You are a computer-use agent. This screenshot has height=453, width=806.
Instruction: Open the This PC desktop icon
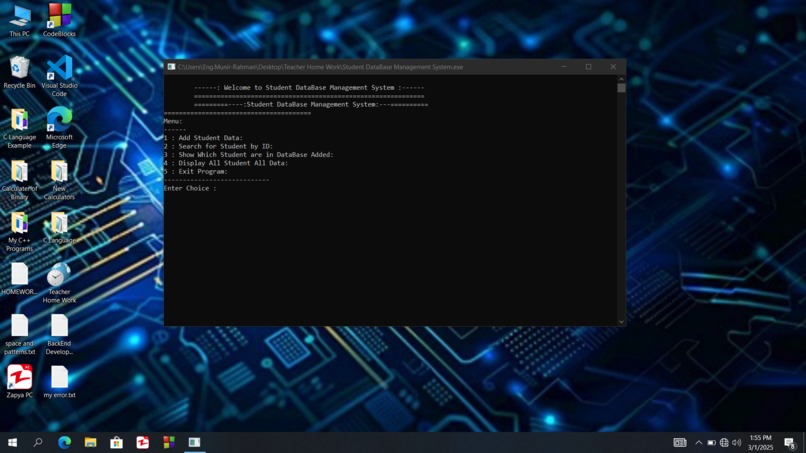click(x=20, y=20)
